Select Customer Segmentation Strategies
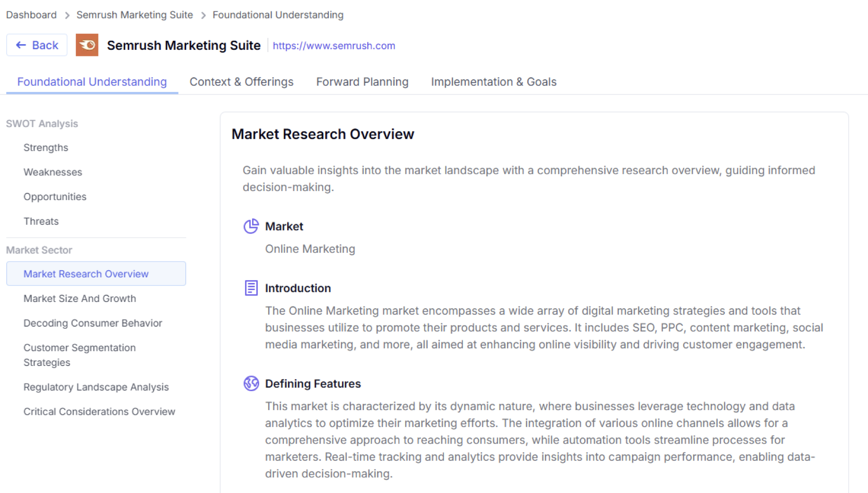This screenshot has width=868, height=493. pyautogui.click(x=80, y=355)
